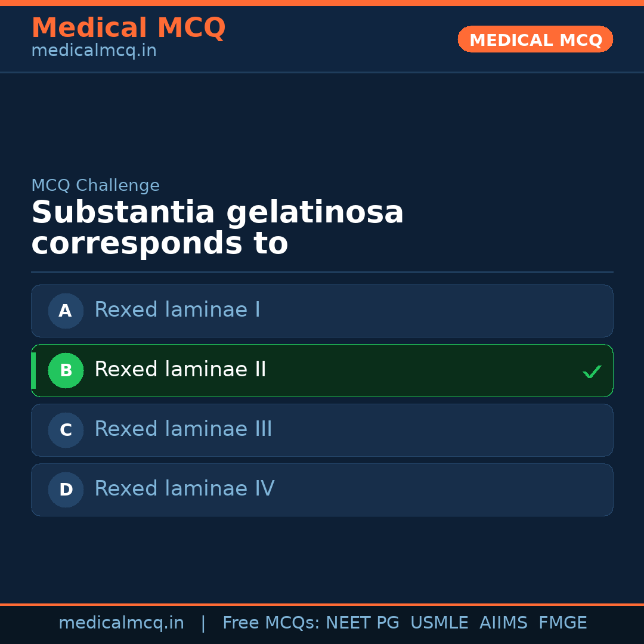Click the green highlight bar beside option B
This screenshot has height=644, width=644.
(33, 370)
